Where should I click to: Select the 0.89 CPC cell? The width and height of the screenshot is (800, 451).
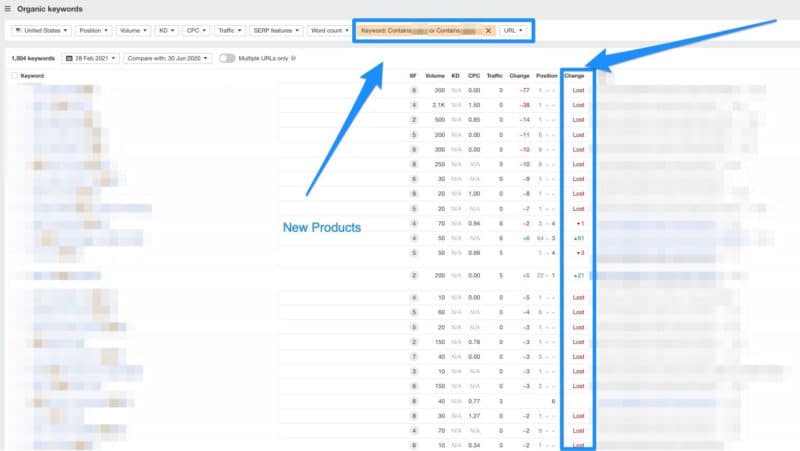474,253
